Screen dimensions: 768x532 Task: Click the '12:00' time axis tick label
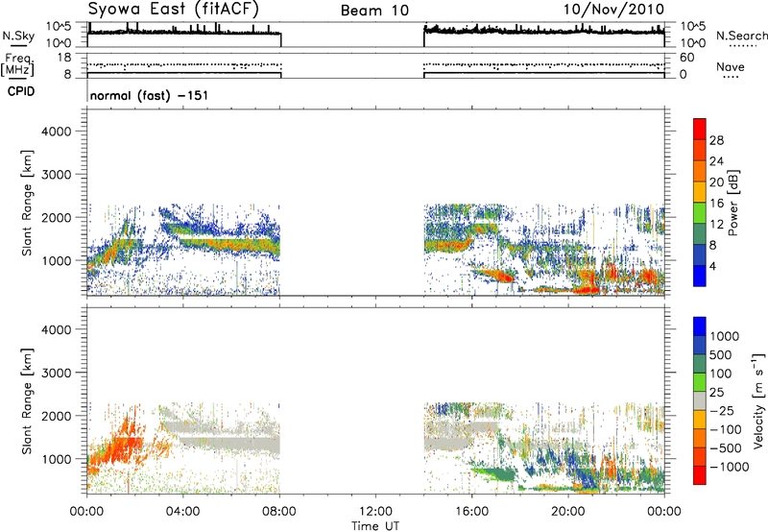click(x=375, y=512)
